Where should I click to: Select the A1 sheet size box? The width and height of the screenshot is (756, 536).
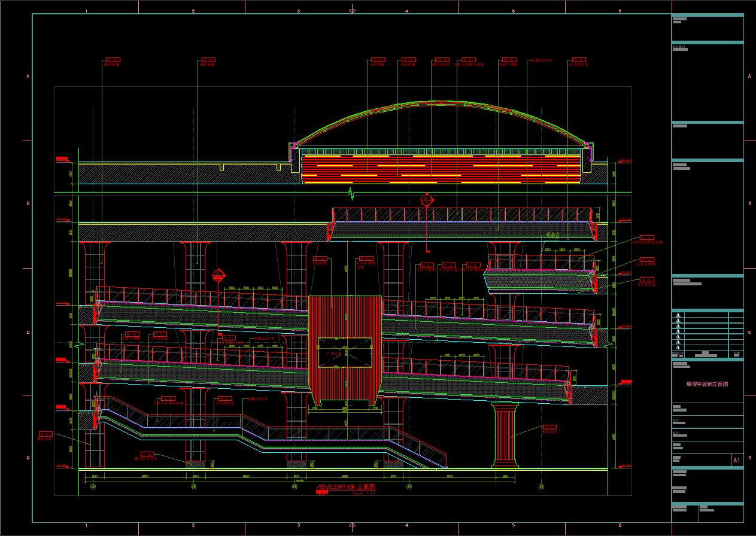pos(737,460)
